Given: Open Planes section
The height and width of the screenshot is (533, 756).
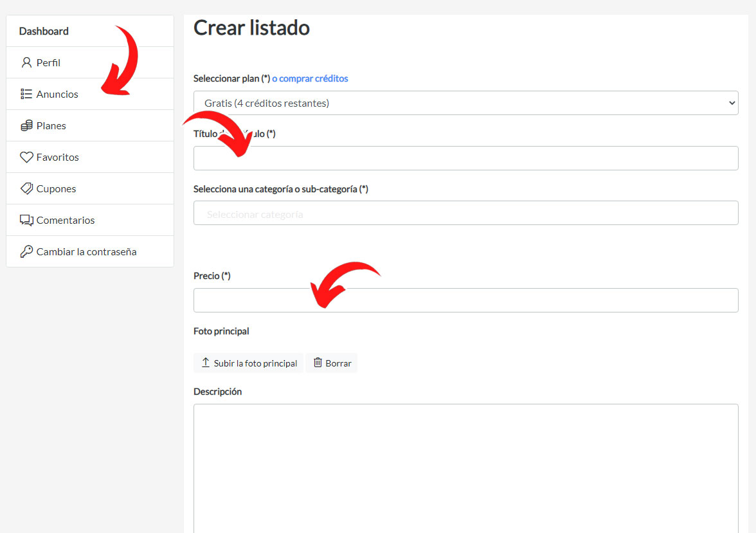Looking at the screenshot, I should [x=90, y=125].
